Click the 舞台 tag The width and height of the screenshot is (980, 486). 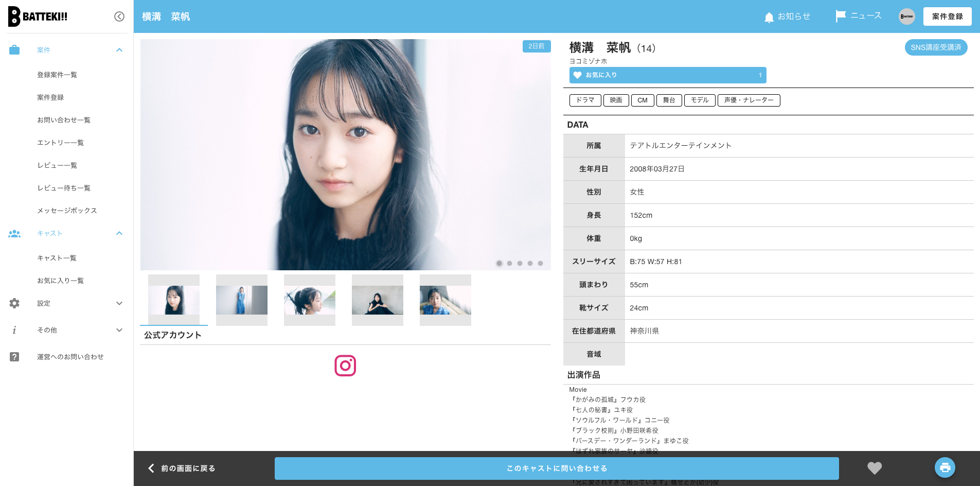669,100
